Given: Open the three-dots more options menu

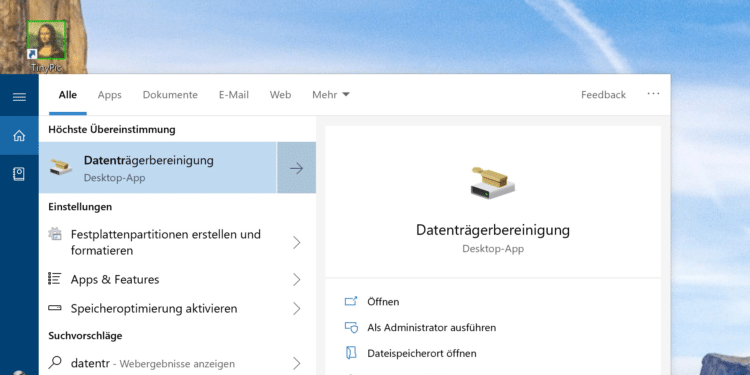Looking at the screenshot, I should [x=653, y=94].
